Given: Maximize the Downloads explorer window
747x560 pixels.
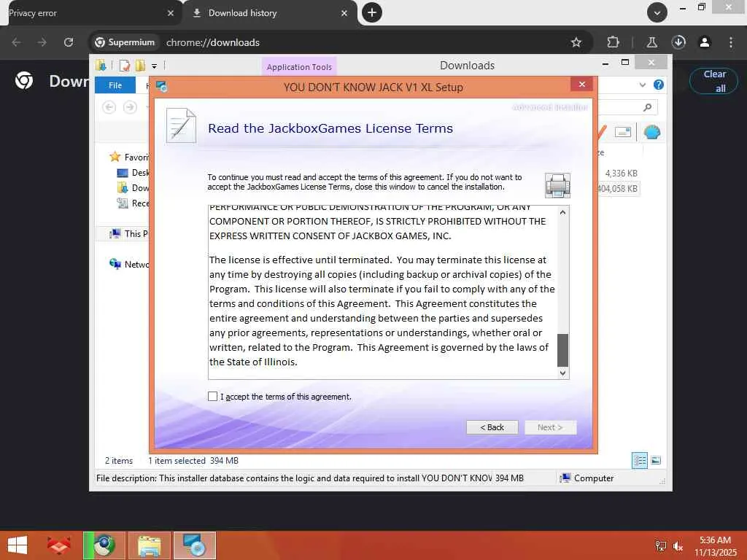Looking at the screenshot, I should click(x=625, y=63).
